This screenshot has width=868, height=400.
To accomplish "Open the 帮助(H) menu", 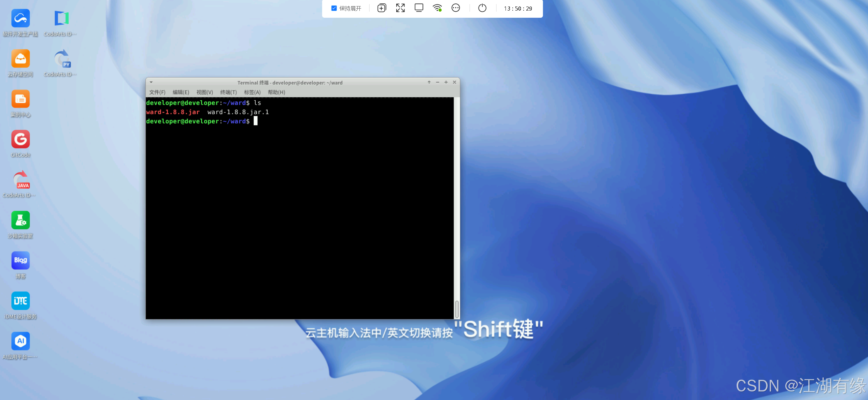I will pos(276,92).
